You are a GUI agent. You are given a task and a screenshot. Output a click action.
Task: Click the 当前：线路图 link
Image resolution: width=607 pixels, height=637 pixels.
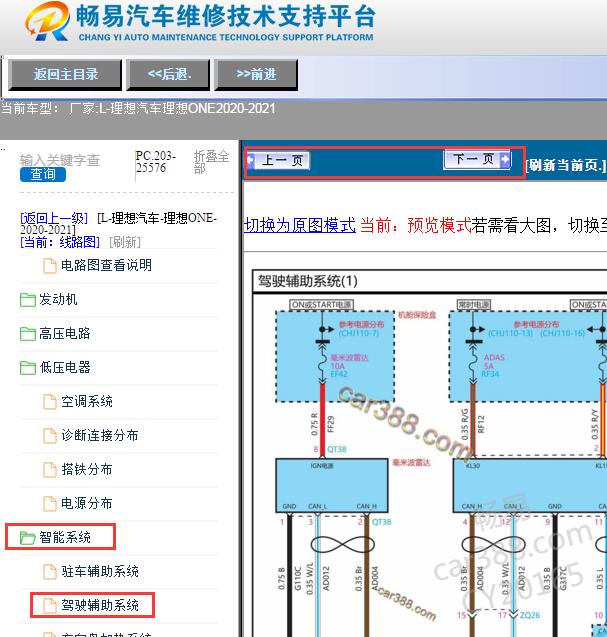tap(60, 242)
